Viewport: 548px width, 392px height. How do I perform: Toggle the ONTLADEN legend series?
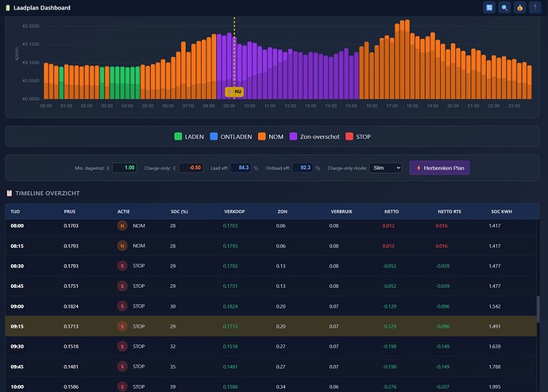[231, 136]
